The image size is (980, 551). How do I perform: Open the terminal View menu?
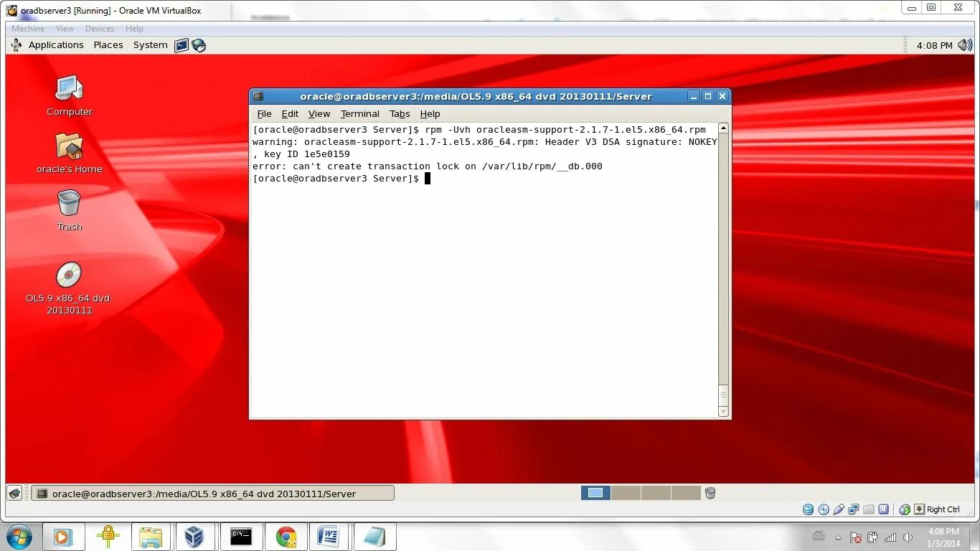tap(319, 114)
